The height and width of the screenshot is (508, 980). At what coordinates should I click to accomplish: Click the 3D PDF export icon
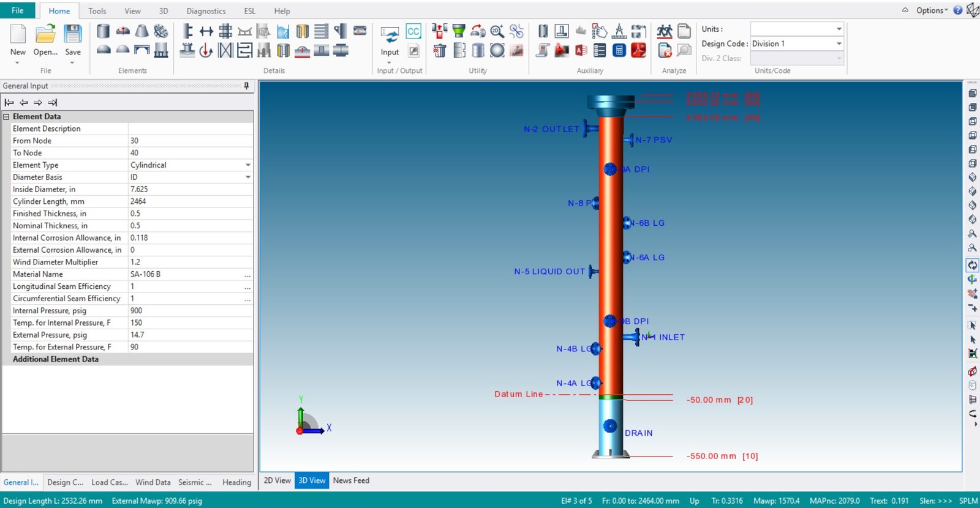pyautogui.click(x=639, y=50)
